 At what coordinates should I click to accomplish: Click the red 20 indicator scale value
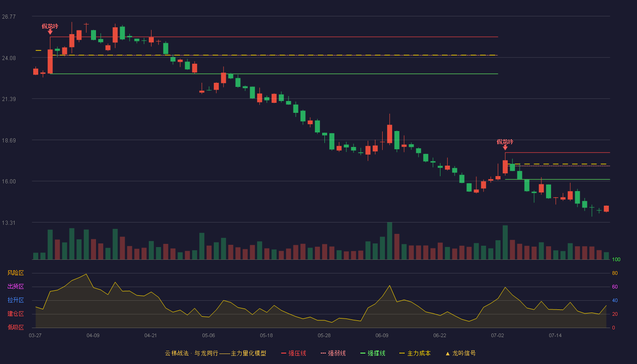pyautogui.click(x=615, y=314)
